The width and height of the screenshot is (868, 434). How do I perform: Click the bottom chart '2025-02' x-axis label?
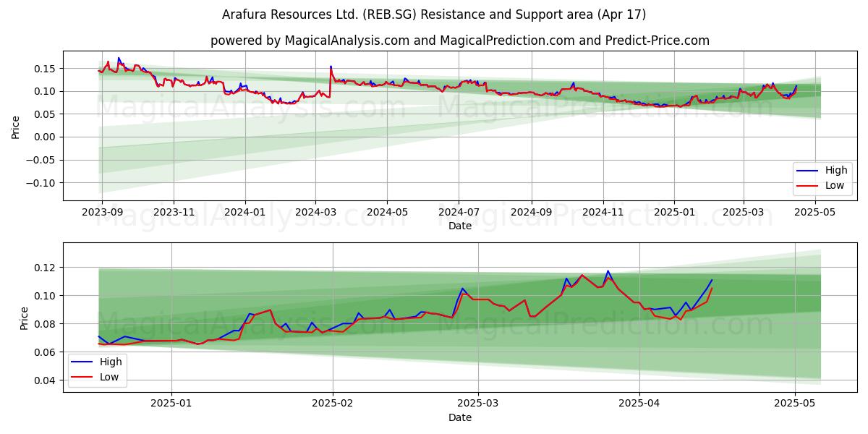pos(333,404)
